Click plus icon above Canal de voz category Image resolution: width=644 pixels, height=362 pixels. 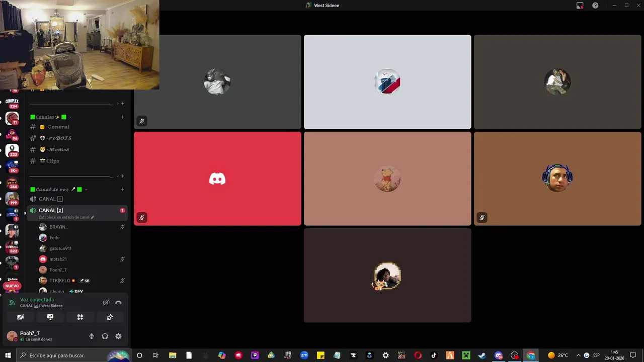tap(122, 176)
